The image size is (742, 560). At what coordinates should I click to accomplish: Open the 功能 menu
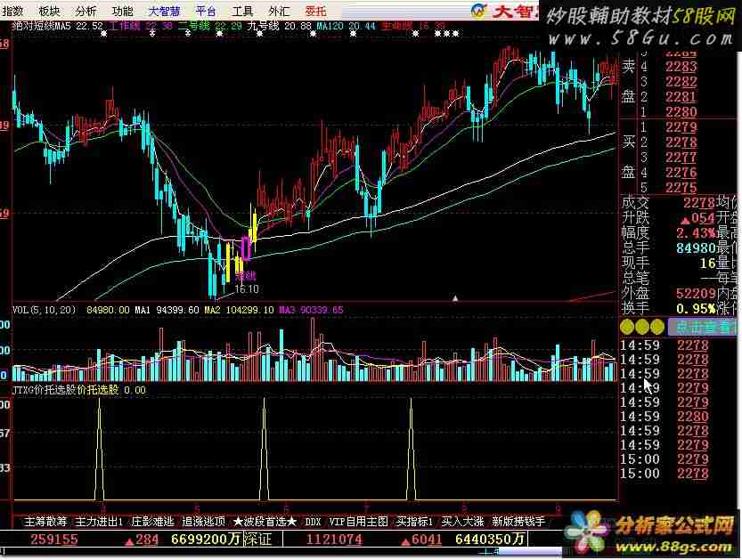(x=123, y=11)
